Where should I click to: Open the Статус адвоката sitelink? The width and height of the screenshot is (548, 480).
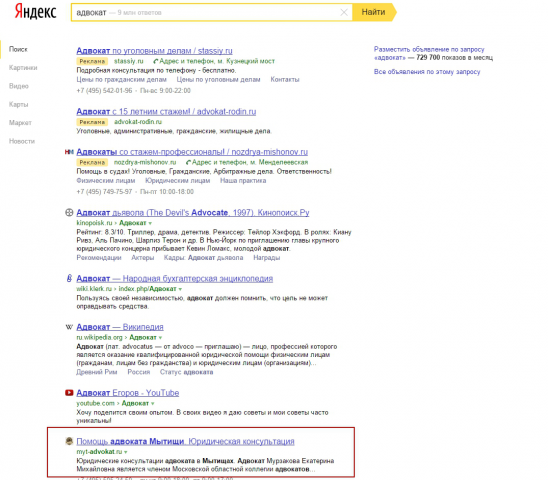click(186, 372)
